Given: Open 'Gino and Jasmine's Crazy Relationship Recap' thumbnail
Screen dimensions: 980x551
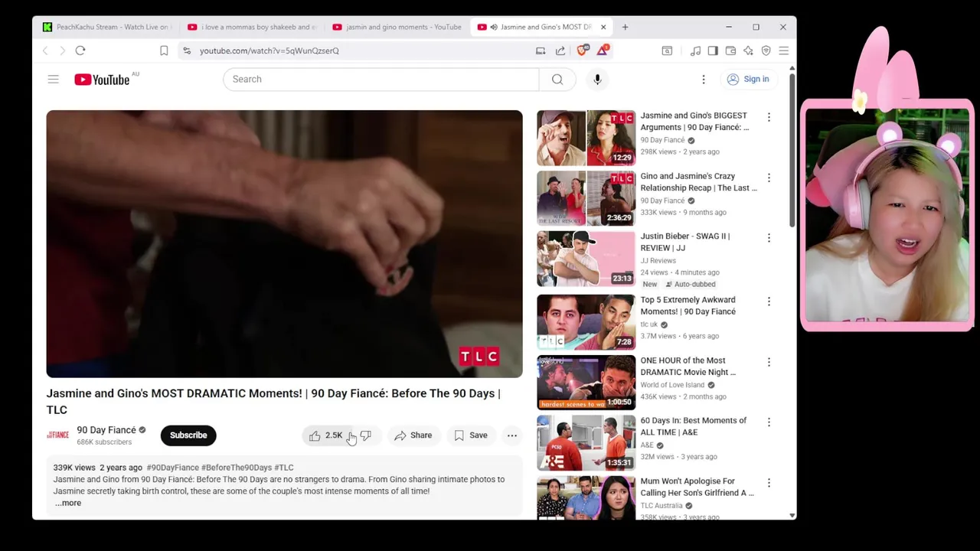Looking at the screenshot, I should 586,198.
